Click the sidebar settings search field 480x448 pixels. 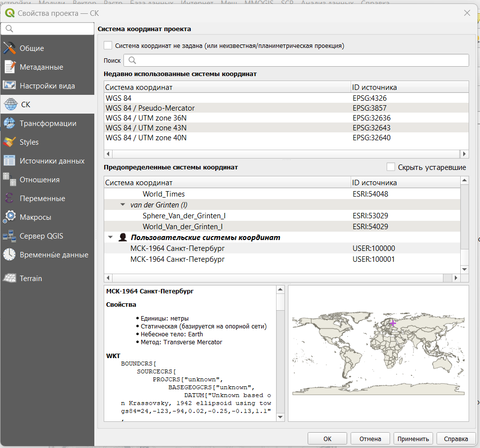tap(47, 29)
